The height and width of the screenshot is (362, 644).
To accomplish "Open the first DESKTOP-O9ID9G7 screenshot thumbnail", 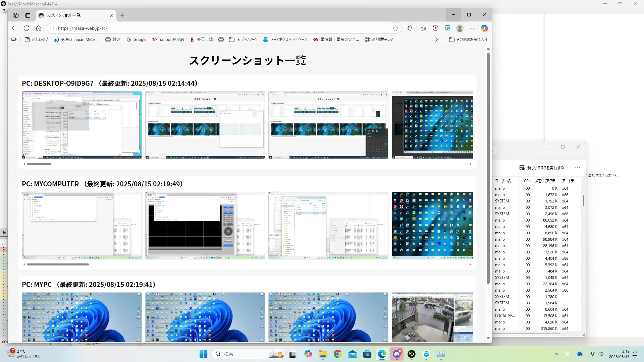I will [82, 125].
